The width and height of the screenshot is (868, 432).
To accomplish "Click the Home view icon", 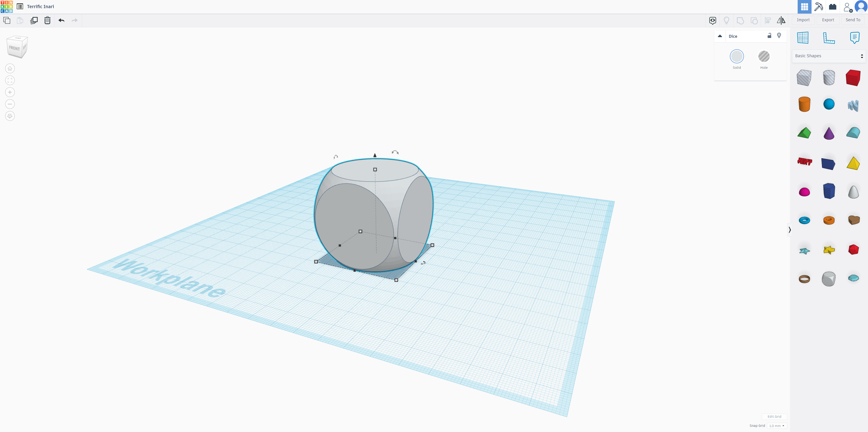I will coord(10,68).
